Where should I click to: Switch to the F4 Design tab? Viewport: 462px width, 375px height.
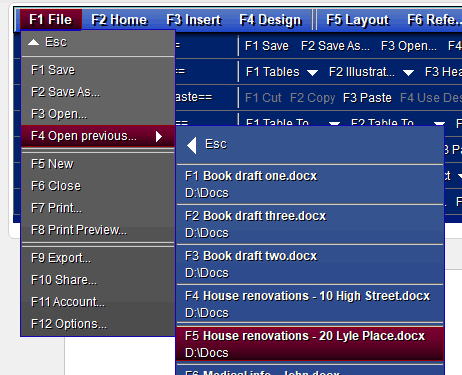point(270,20)
